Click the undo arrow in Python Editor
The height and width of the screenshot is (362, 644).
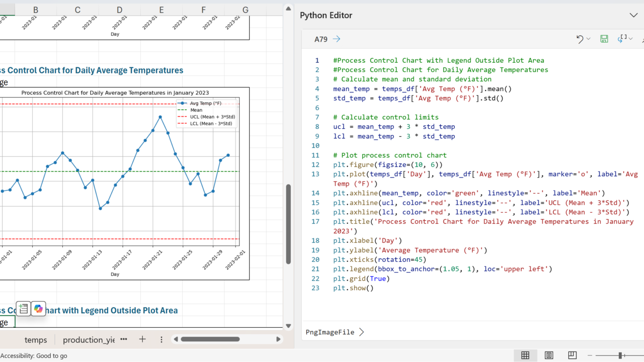tap(580, 39)
